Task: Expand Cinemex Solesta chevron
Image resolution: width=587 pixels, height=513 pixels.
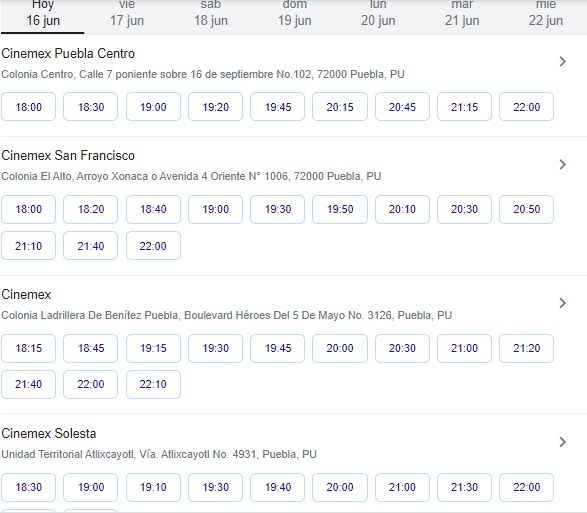Action: (x=562, y=442)
